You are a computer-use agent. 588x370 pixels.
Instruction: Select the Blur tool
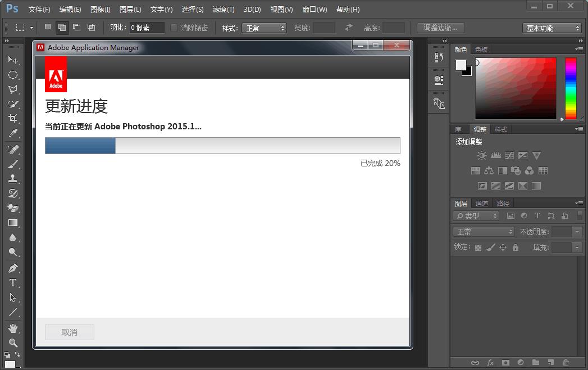pos(13,237)
